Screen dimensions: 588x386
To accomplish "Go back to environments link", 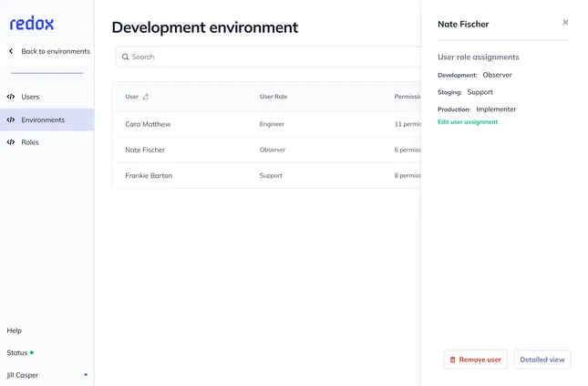I will [x=56, y=51].
